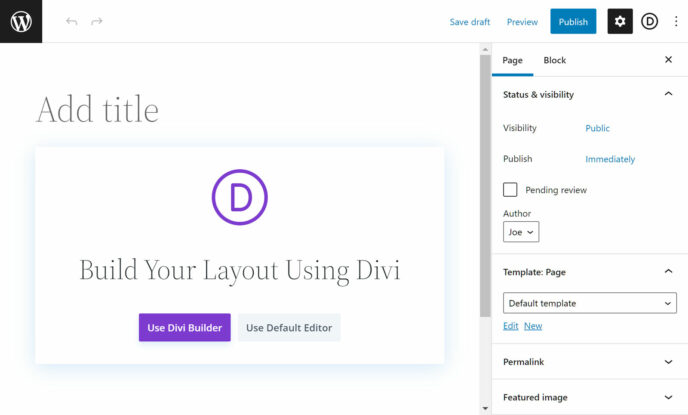Click the editor scrollbar down arrow
This screenshot has height=415, width=688.
point(485,408)
